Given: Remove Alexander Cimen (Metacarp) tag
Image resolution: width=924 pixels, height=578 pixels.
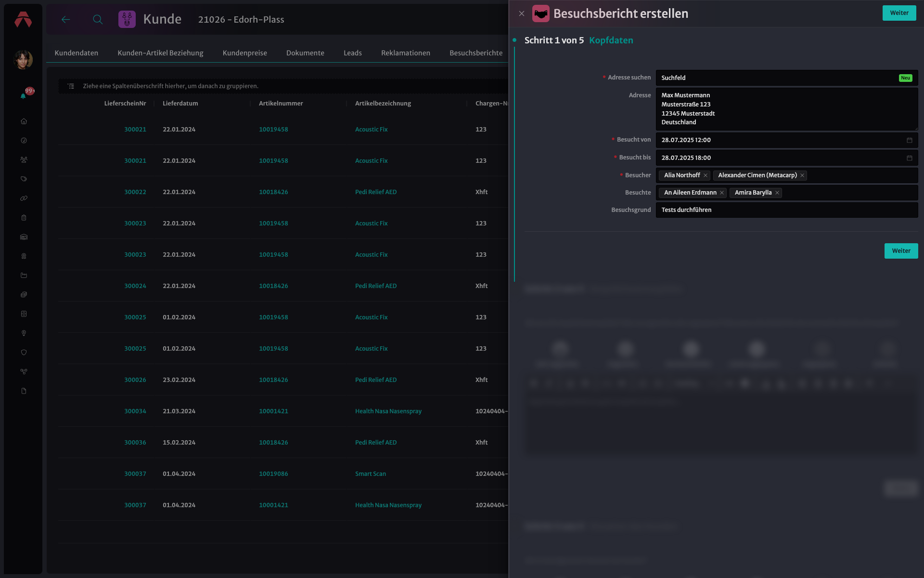Looking at the screenshot, I should click(802, 175).
